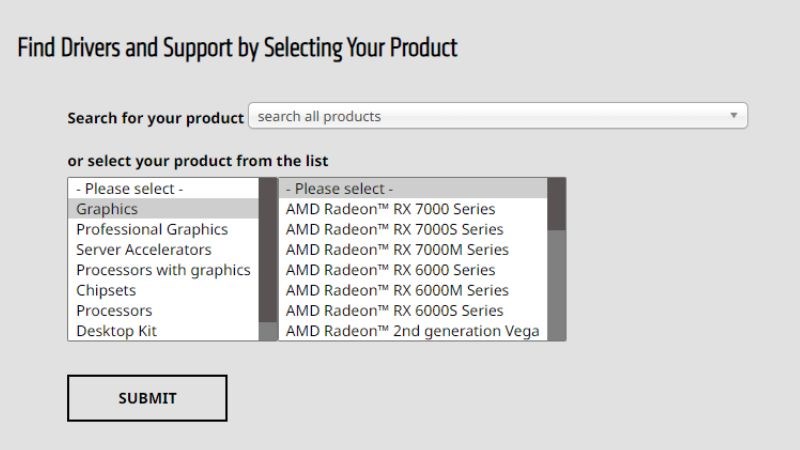The height and width of the screenshot is (450, 800).
Task: Pick AMD Radeon RX 6000 Series
Action: coord(390,270)
